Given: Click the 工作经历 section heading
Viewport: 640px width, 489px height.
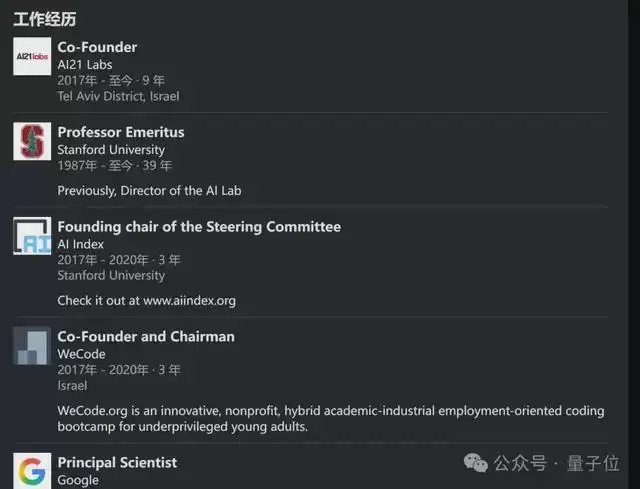Looking at the screenshot, I should pyautogui.click(x=44, y=18).
